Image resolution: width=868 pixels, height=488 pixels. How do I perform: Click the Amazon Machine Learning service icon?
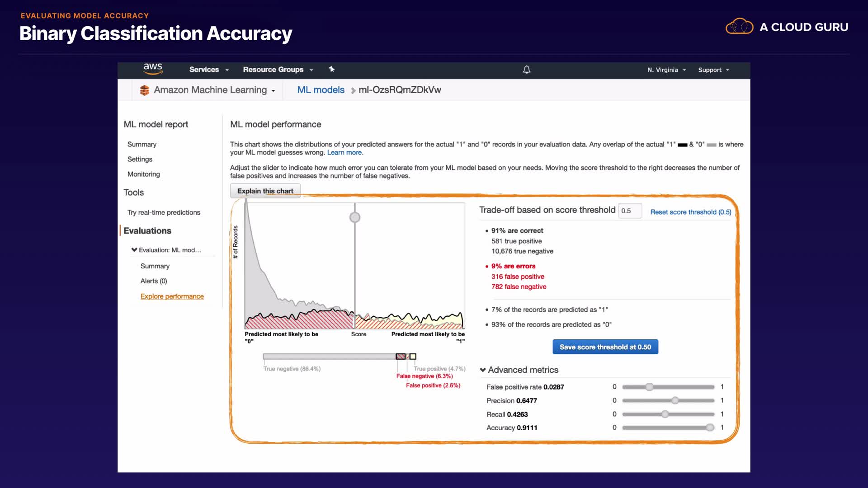point(145,90)
